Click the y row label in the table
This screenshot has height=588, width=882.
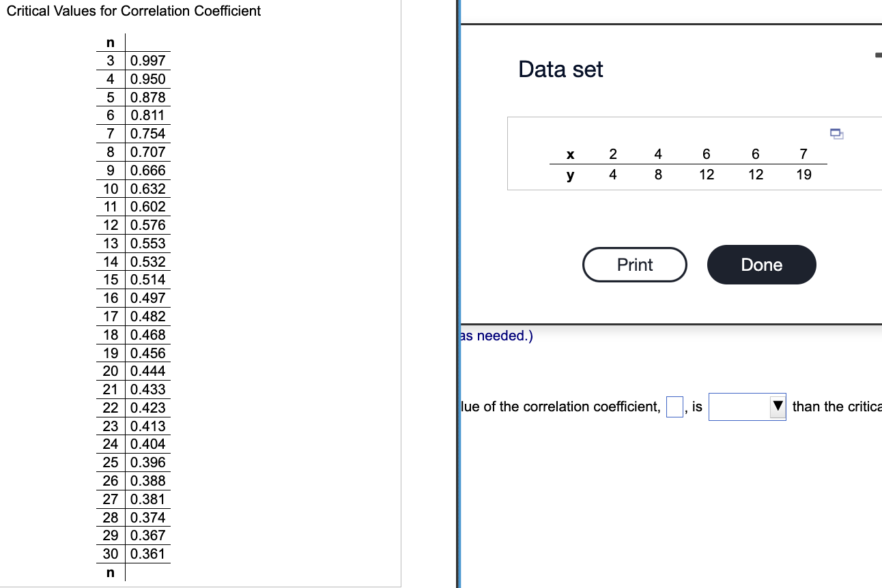click(x=570, y=175)
